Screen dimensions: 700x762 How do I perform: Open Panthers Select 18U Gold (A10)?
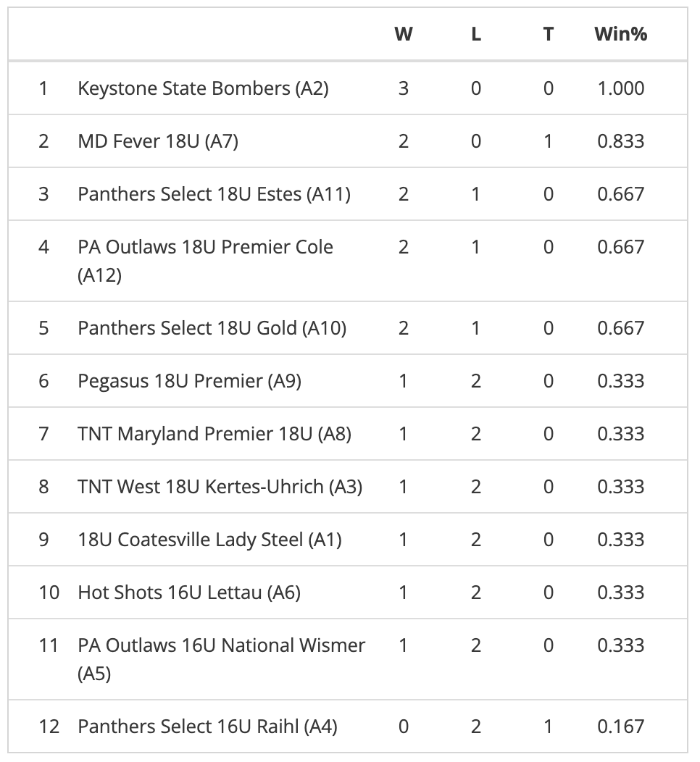click(x=212, y=328)
